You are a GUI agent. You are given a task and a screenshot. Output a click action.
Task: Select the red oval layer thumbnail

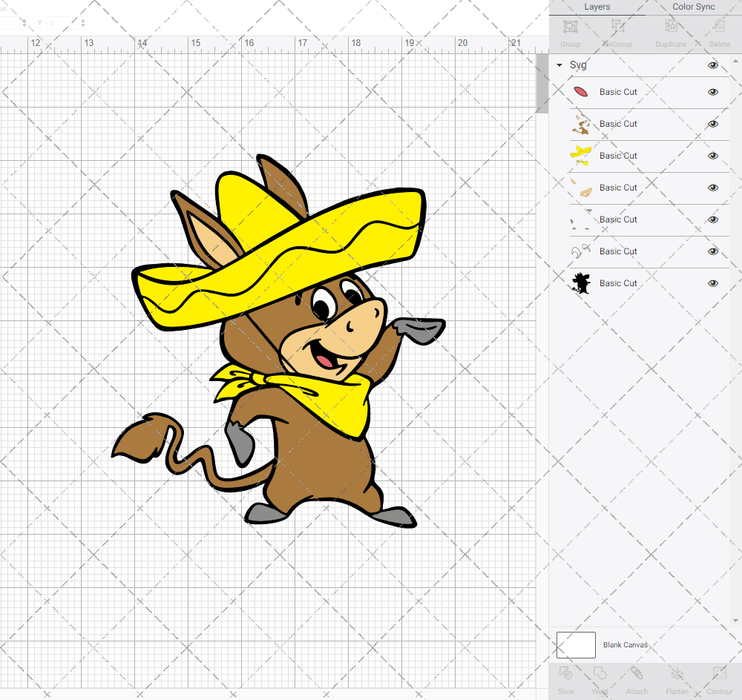581,92
